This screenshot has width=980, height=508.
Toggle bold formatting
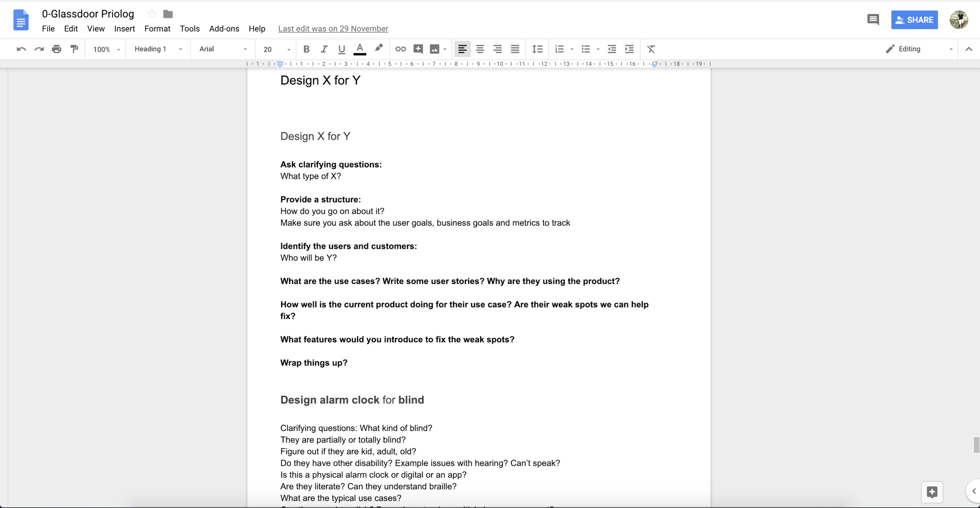[306, 49]
